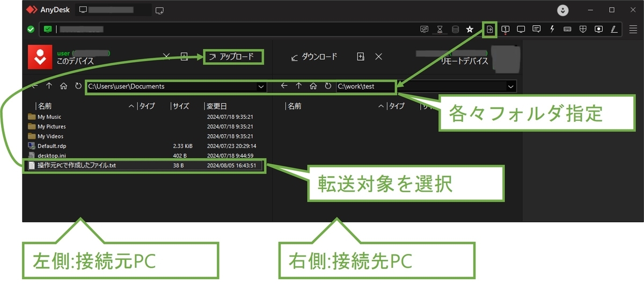Click the date 2024/07/23 20:29:14
Viewport: 644px width, 284px height.
231,146
